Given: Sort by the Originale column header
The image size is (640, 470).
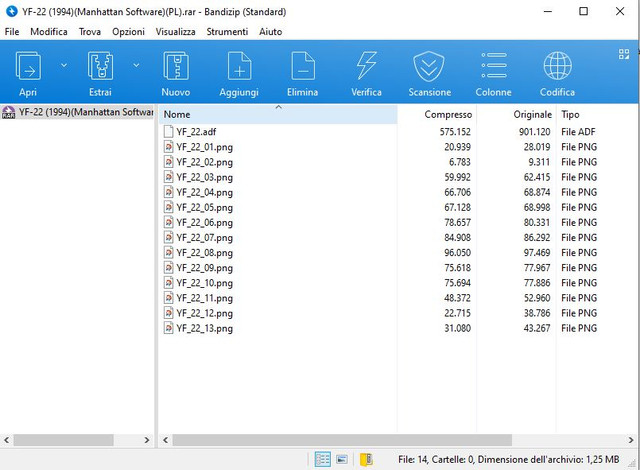Looking at the screenshot, I should tap(516, 114).
